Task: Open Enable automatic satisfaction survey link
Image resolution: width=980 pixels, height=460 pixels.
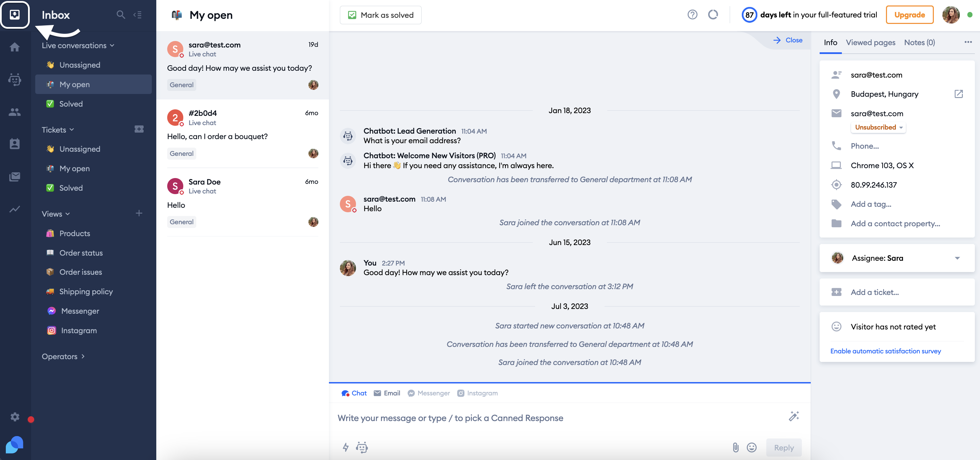Action: pos(885,351)
